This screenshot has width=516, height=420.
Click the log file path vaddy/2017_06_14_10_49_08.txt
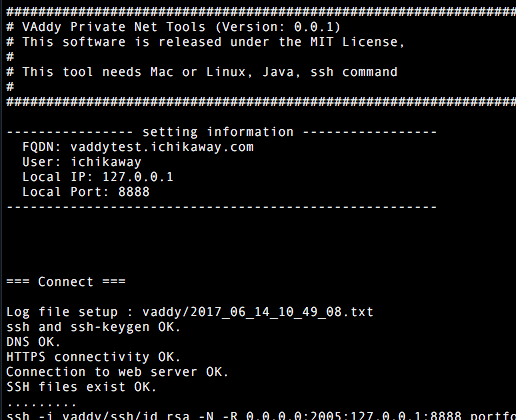click(258, 312)
